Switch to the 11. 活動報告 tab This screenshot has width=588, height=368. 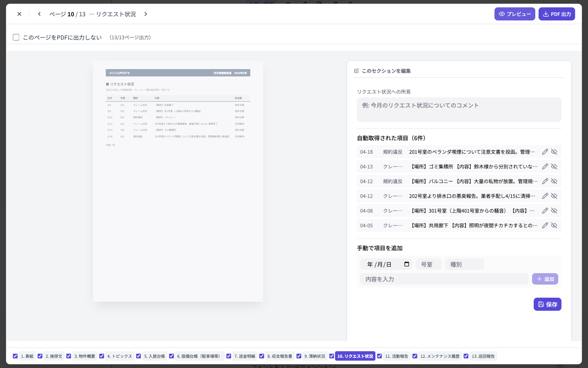pyautogui.click(x=396, y=356)
